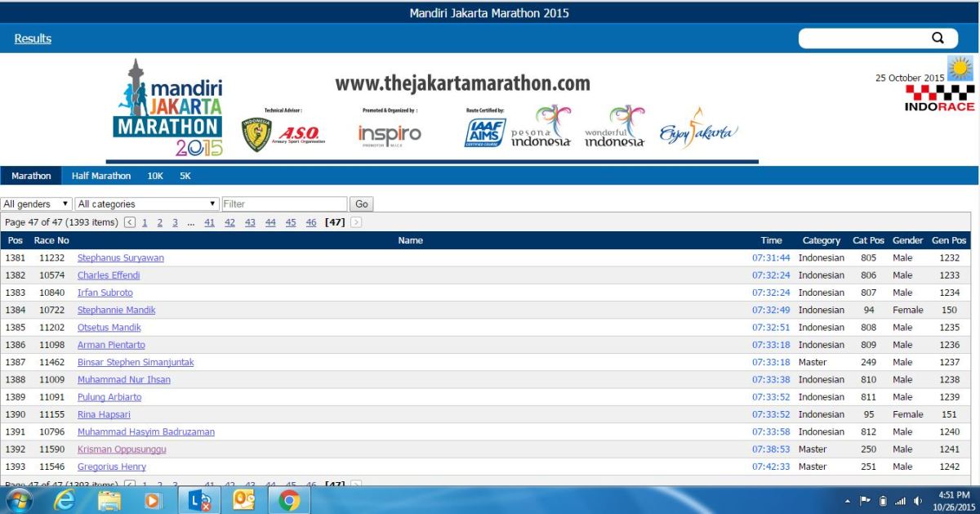Open Stephannie Mandik's result link

click(x=116, y=311)
